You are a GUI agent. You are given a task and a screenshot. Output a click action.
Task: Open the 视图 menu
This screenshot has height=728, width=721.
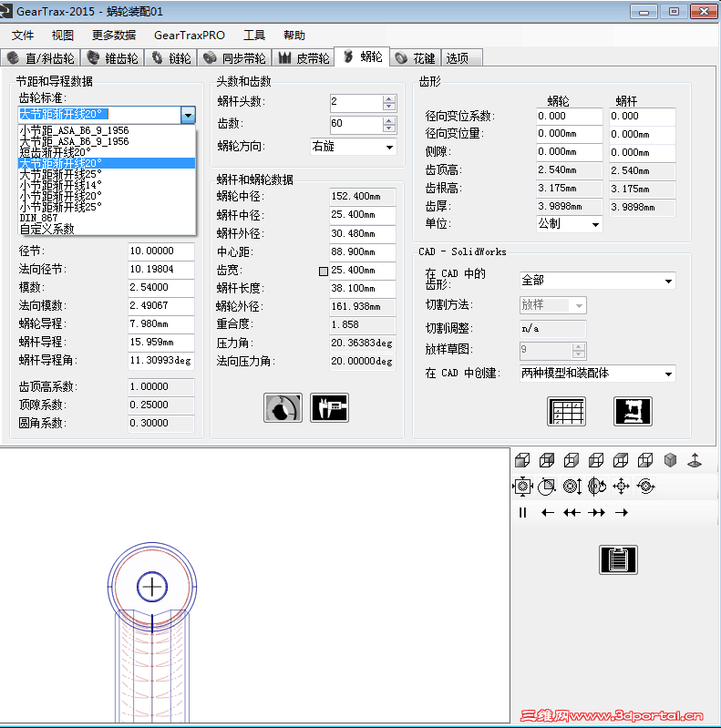[63, 36]
